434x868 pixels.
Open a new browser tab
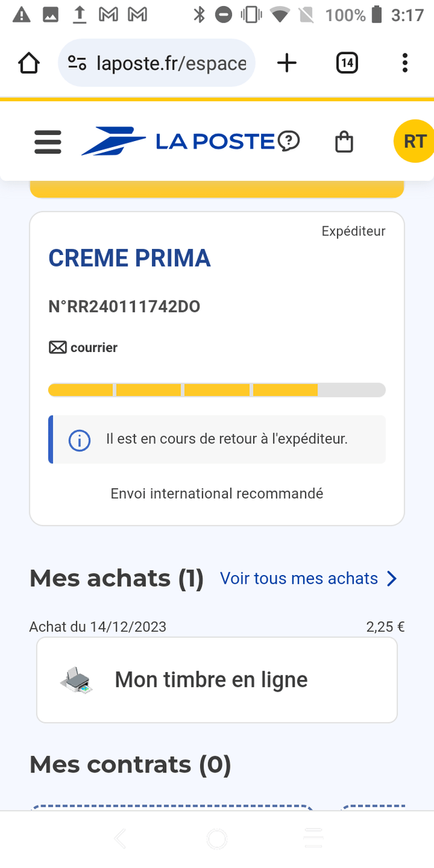tap(287, 64)
